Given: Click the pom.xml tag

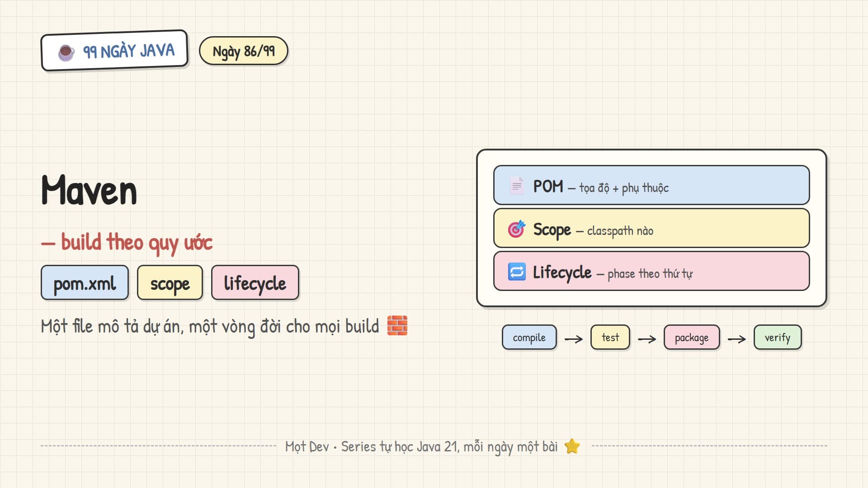Looking at the screenshot, I should tap(85, 283).
